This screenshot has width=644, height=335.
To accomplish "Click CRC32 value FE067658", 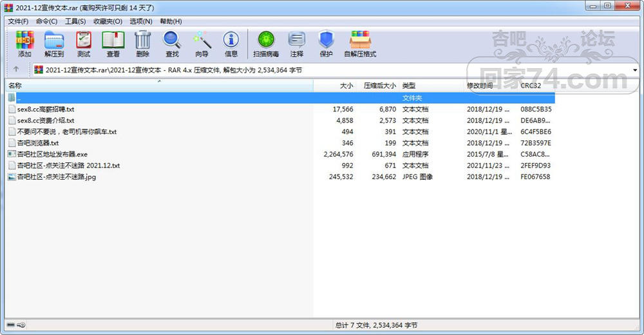I will click(535, 177).
